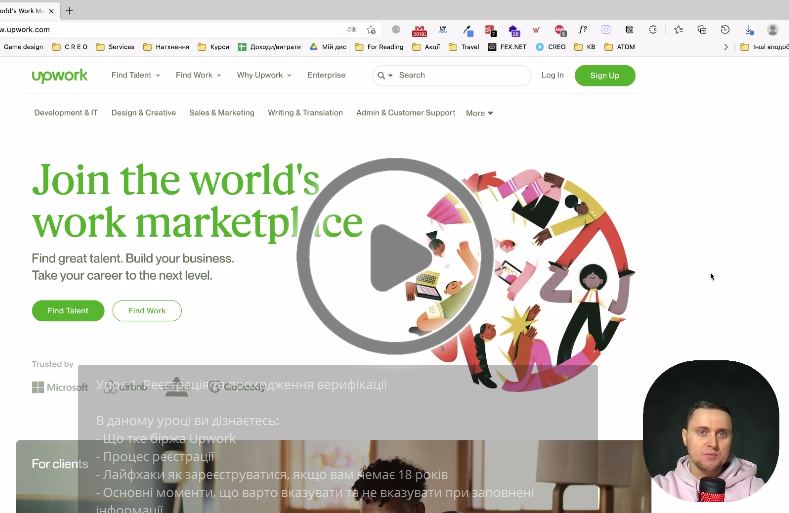
Task: Close the Upwork browser tab
Action: [51, 11]
